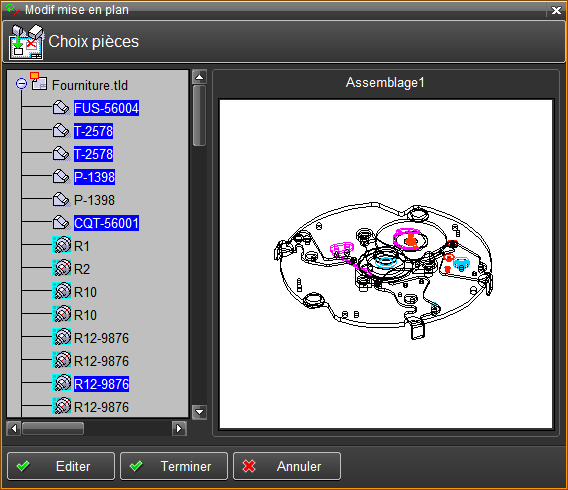Click the vertical scrollbar thumb

coord(199,116)
